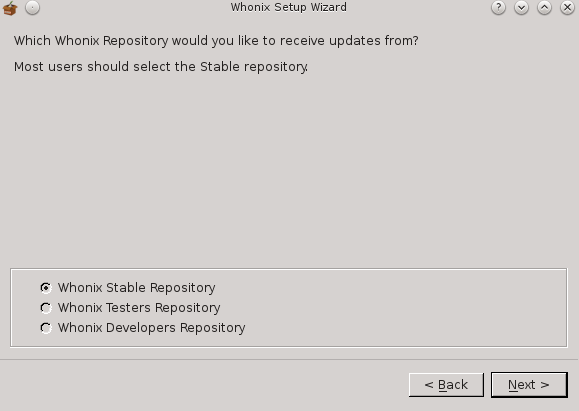
Task: Pick the Whonix Developers Repository radio circle
Action: click(x=46, y=328)
